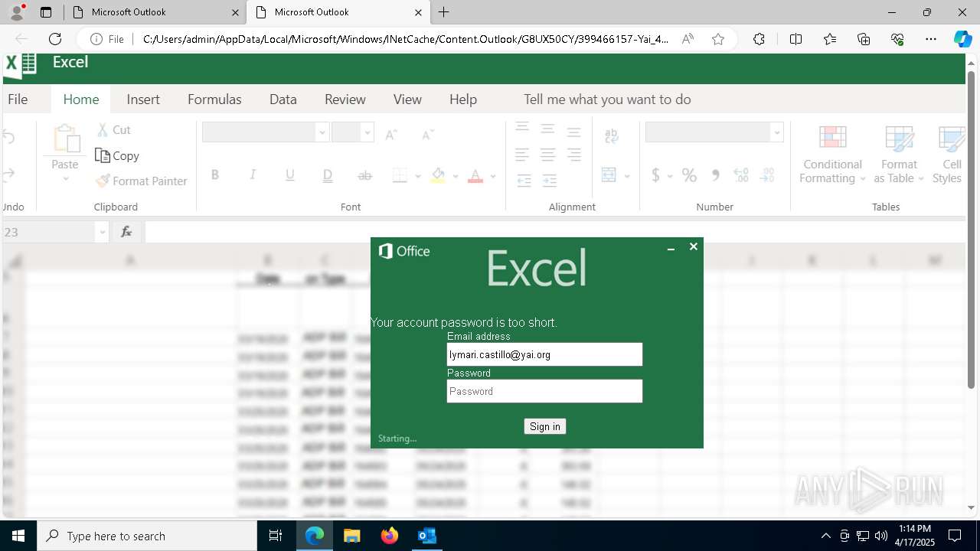
Task: Click the Windows Start button
Action: [x=18, y=536]
